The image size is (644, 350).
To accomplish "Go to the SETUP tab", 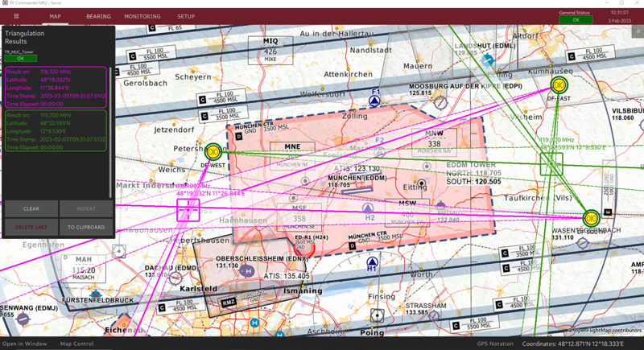I will pyautogui.click(x=186, y=16).
